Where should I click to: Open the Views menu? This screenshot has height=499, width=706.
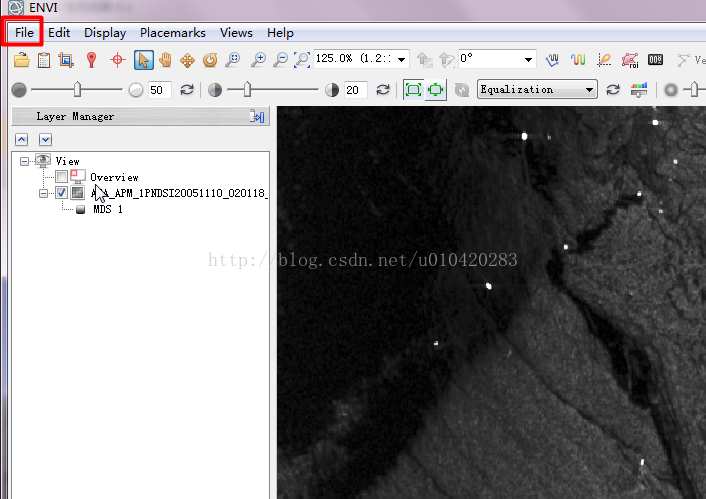tap(236, 32)
